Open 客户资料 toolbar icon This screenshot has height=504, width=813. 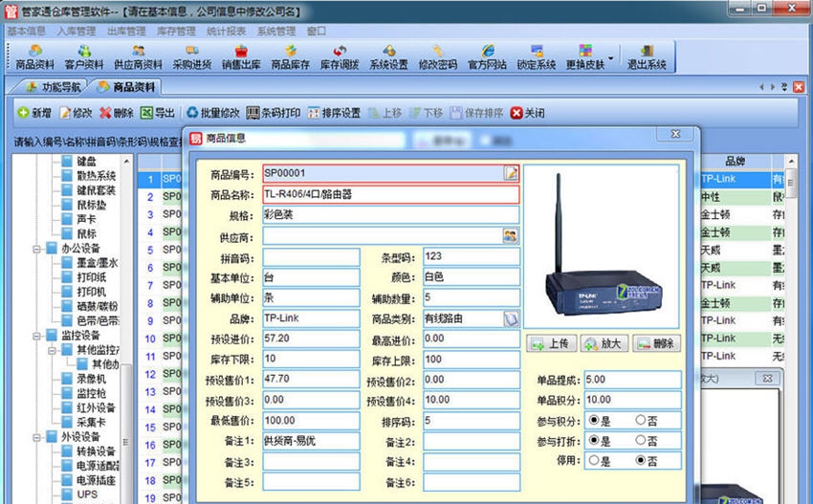tap(84, 57)
